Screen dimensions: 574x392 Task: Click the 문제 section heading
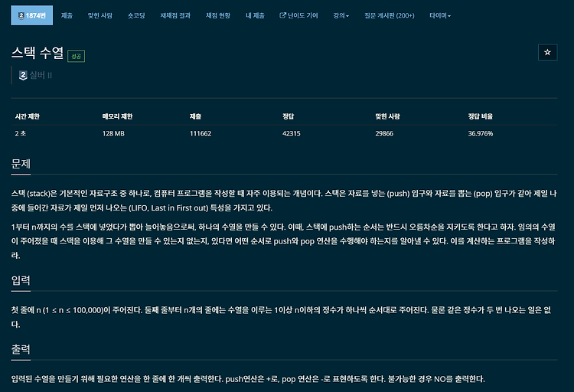[21, 164]
